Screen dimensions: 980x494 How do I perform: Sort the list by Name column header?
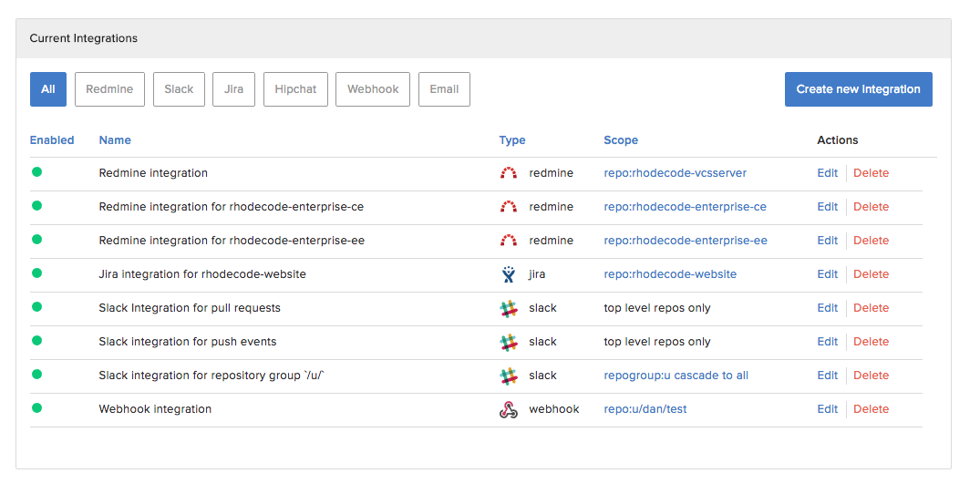click(x=115, y=140)
